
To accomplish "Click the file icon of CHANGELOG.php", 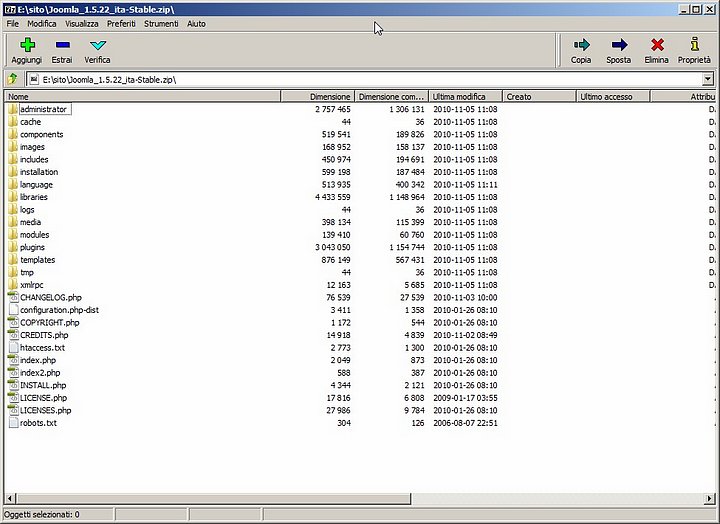I will point(13,297).
